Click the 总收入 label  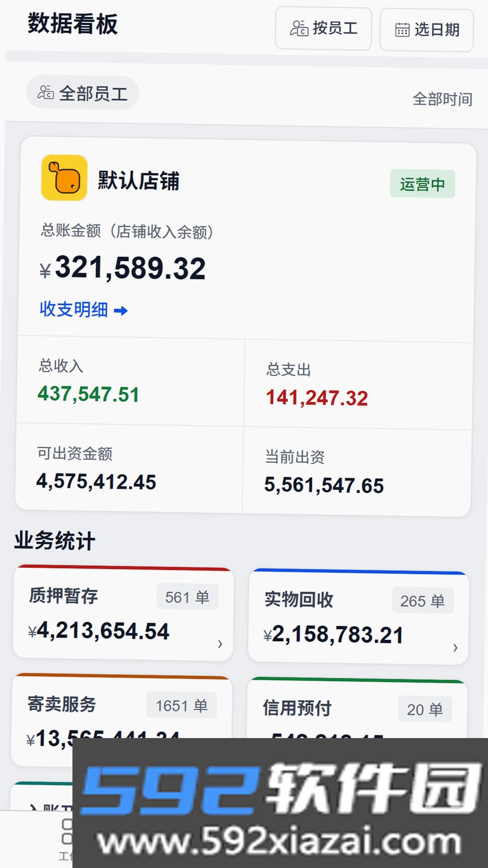pos(61,366)
